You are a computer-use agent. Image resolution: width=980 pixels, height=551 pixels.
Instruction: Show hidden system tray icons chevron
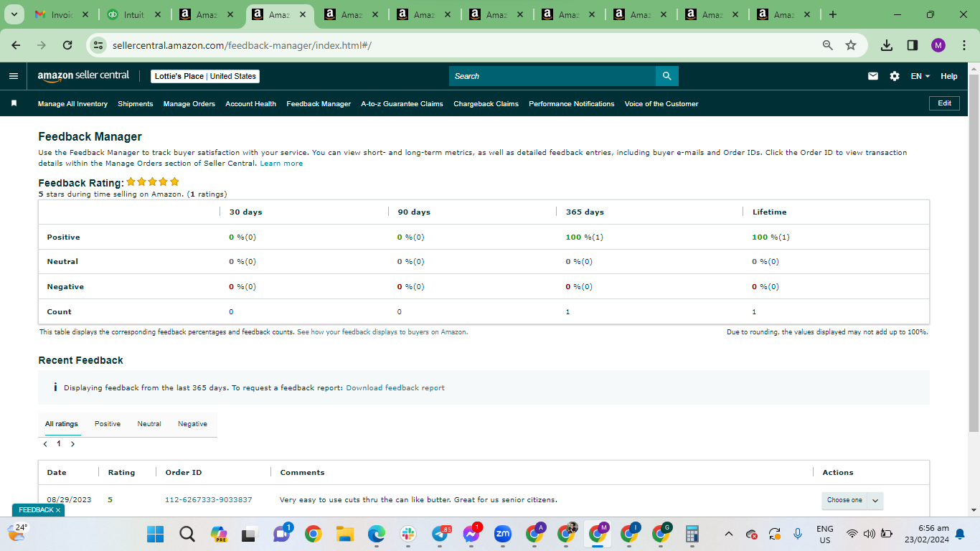tap(729, 534)
